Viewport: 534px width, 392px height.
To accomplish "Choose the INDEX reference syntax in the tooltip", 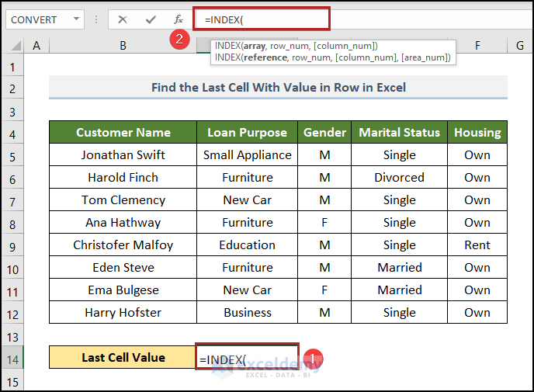I will [x=332, y=57].
